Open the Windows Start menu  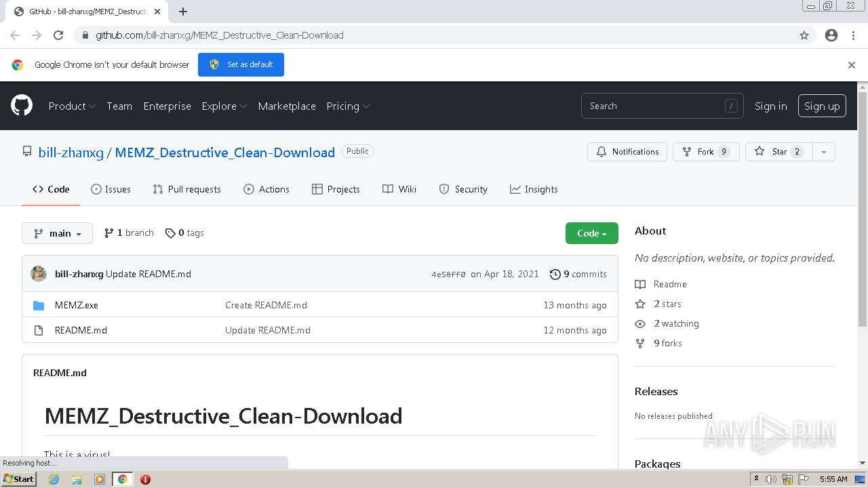point(18,479)
